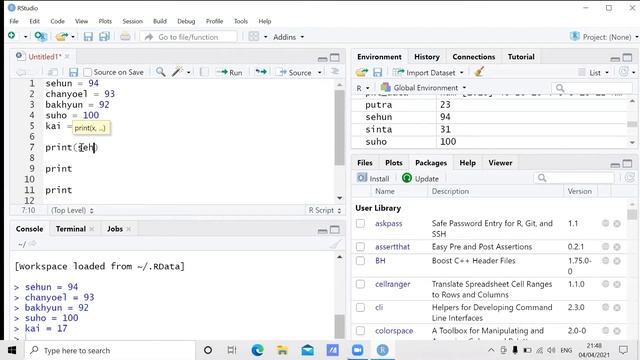Viewport: 640px width, 360px height.
Task: Open Zoom from the Windows taskbar
Action: pyautogui.click(x=357, y=350)
